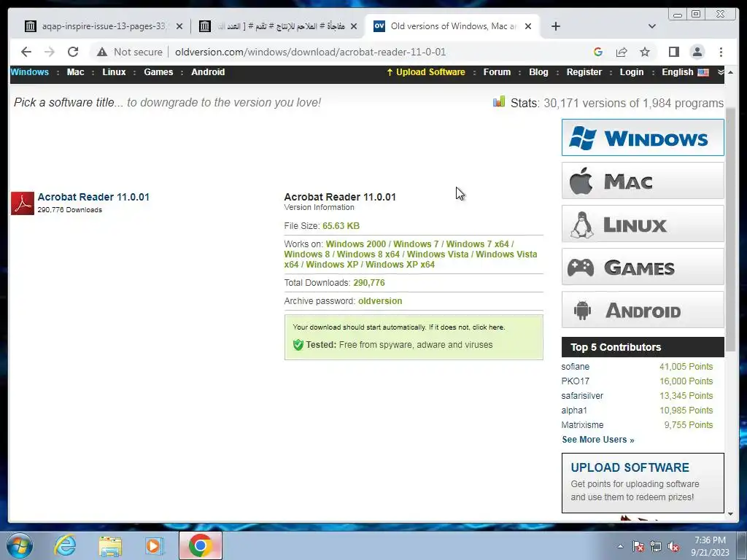This screenshot has width=747, height=560.
Task: Click the Acrobat Reader red PDF icon
Action: pyautogui.click(x=23, y=203)
